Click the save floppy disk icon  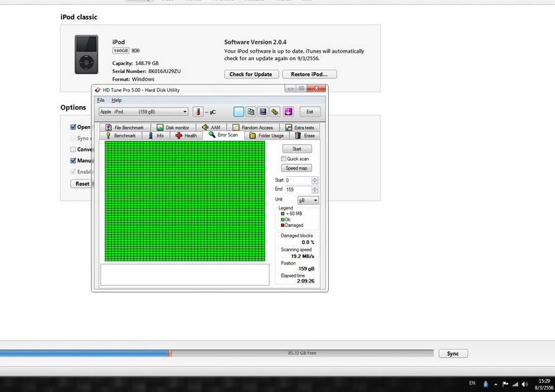(263, 112)
